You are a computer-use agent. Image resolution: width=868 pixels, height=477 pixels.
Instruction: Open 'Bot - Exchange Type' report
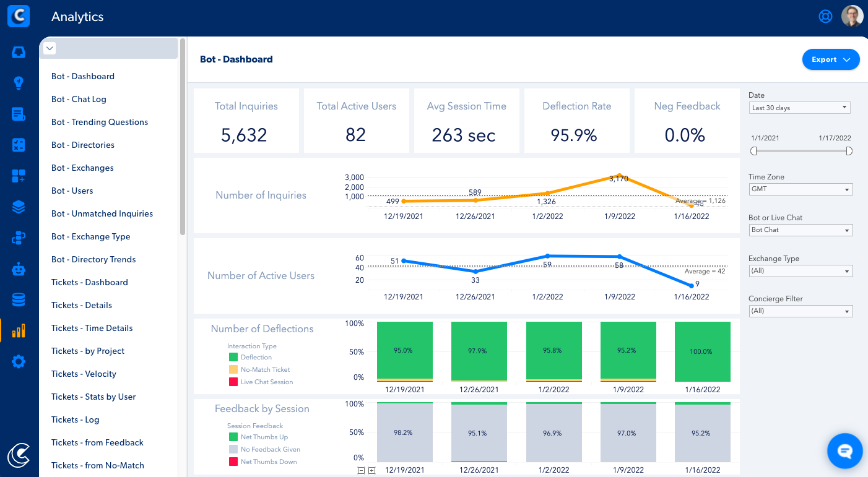click(91, 236)
